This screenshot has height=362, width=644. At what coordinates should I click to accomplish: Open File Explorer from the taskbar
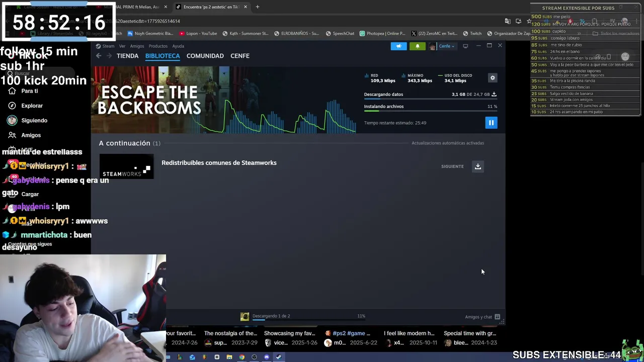click(229, 357)
